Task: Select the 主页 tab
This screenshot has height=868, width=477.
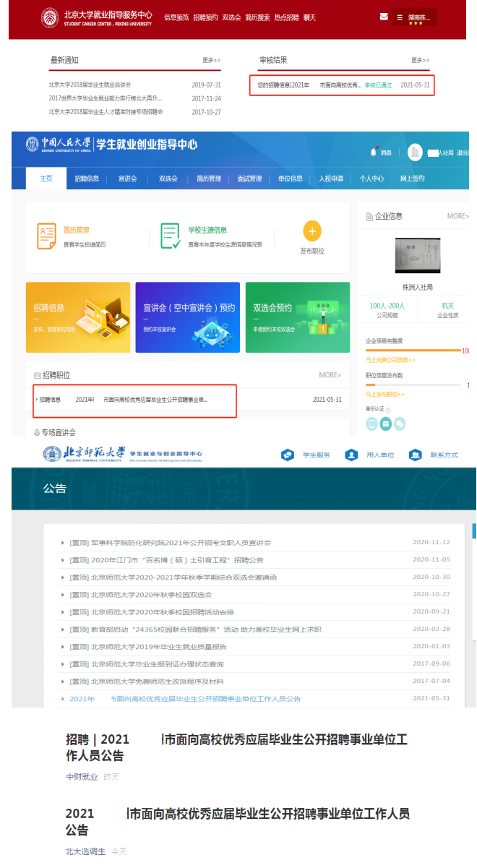Action: click(x=46, y=179)
